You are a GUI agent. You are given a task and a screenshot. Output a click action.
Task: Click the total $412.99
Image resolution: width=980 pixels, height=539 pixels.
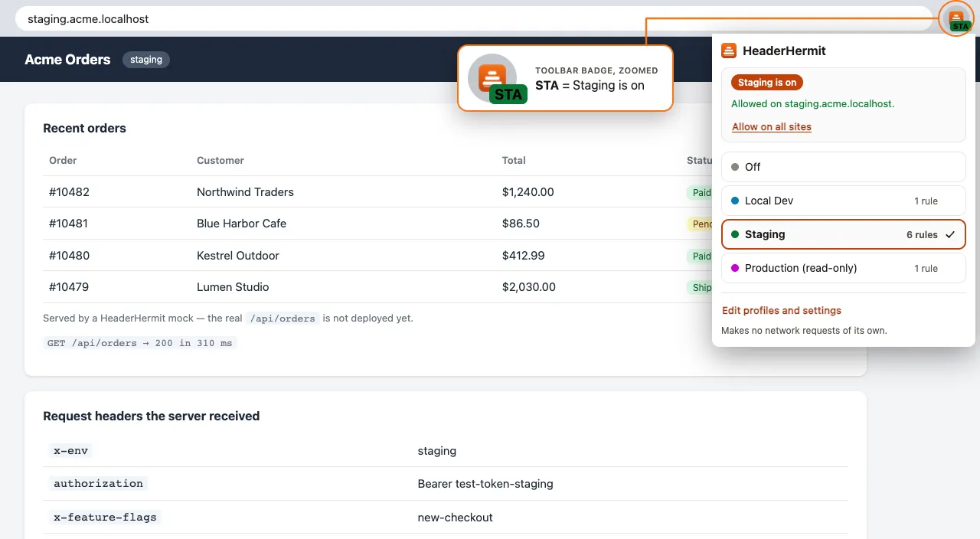tap(524, 256)
